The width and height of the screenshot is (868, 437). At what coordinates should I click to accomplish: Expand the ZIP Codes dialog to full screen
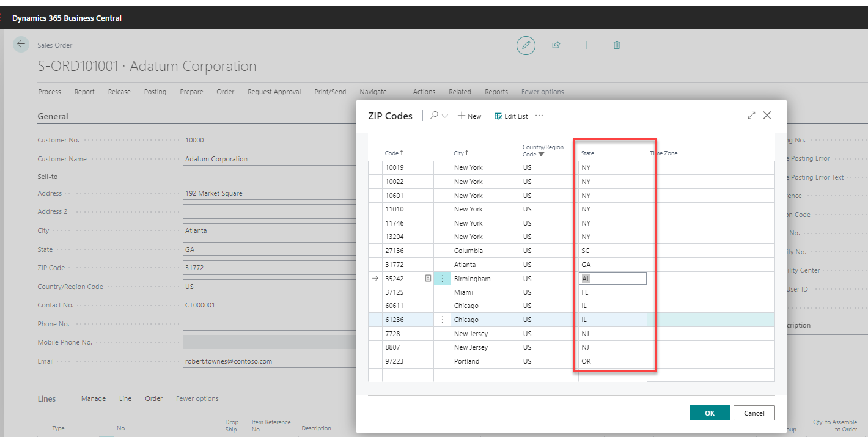(751, 116)
